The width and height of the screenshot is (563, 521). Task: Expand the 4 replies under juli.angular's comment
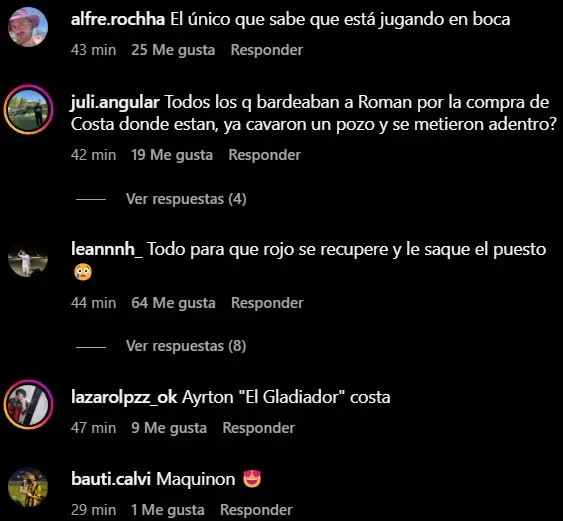pyautogui.click(x=186, y=199)
